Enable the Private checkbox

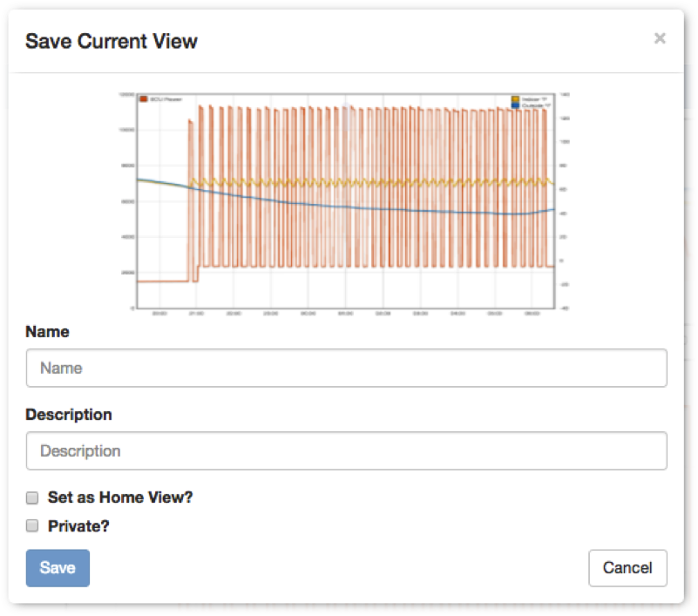pos(32,525)
